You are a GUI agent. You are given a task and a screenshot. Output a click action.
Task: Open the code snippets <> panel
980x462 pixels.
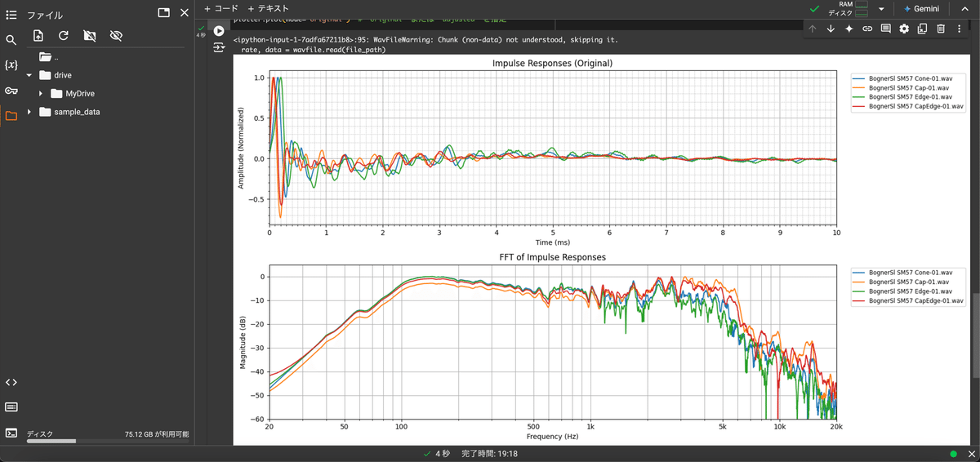(11, 382)
